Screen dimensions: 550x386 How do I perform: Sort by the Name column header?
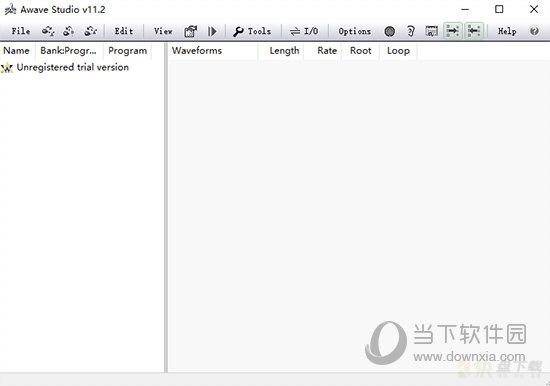coord(17,51)
